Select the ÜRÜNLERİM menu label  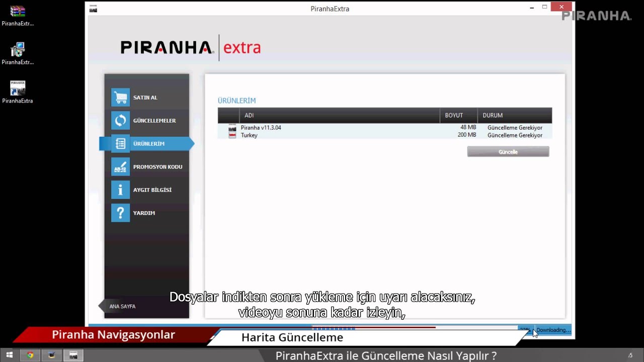149,144
